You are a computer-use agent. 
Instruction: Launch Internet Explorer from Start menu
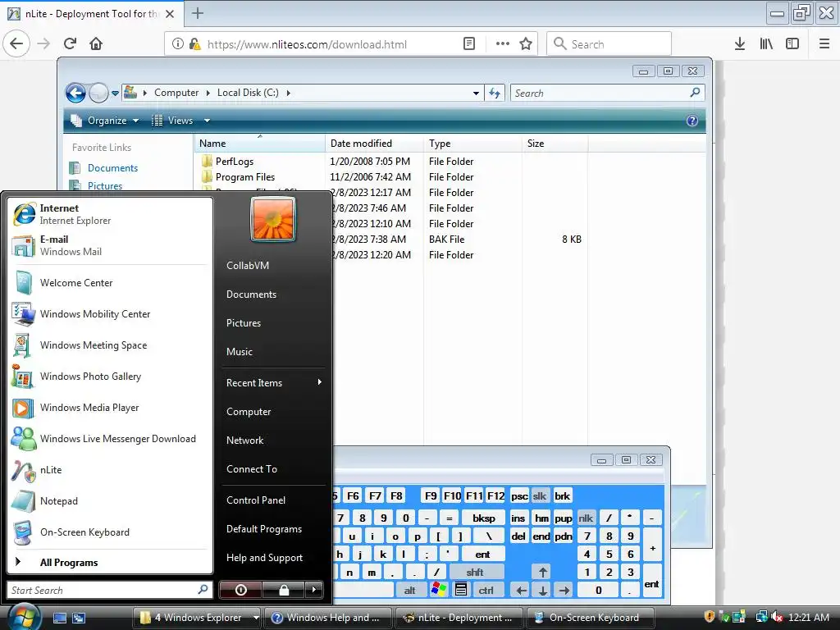[x=110, y=214]
